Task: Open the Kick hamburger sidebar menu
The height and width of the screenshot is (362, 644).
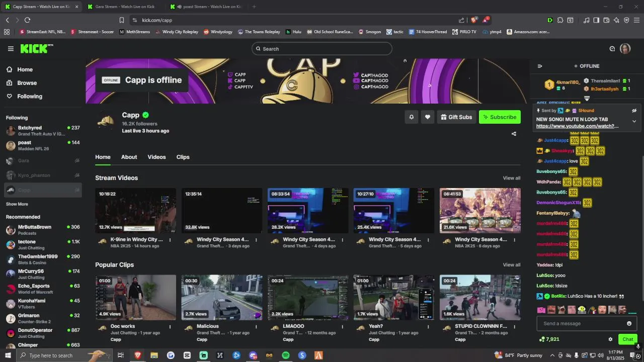Action: (x=11, y=49)
